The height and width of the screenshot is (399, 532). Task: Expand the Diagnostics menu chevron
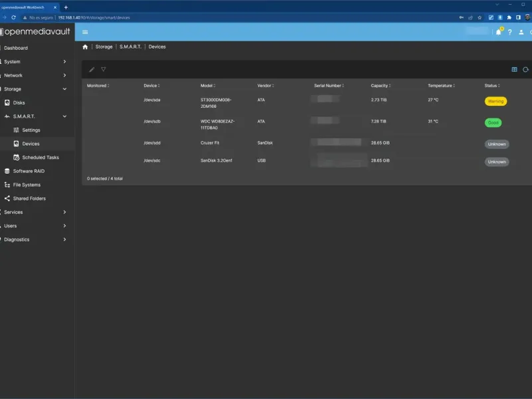(x=65, y=239)
